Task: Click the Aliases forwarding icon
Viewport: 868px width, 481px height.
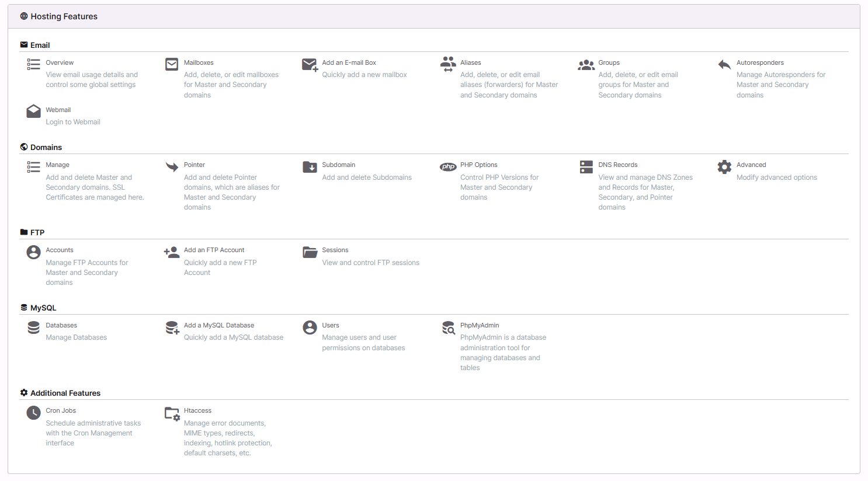Action: (448, 64)
